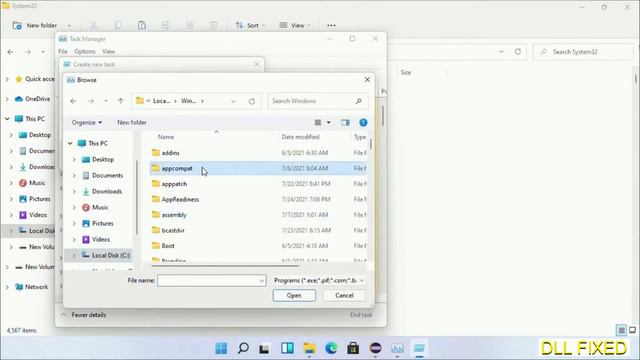Select Pictures in Browse dialog tree
This screenshot has height=360, width=640.
[x=98, y=223]
